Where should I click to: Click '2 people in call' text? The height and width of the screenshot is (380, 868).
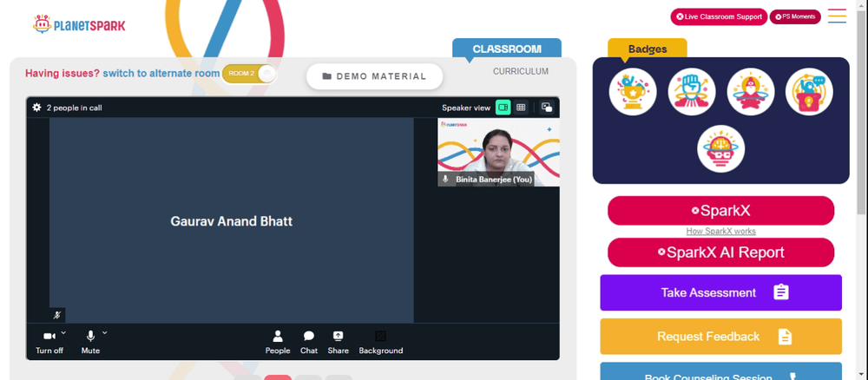[x=74, y=108]
